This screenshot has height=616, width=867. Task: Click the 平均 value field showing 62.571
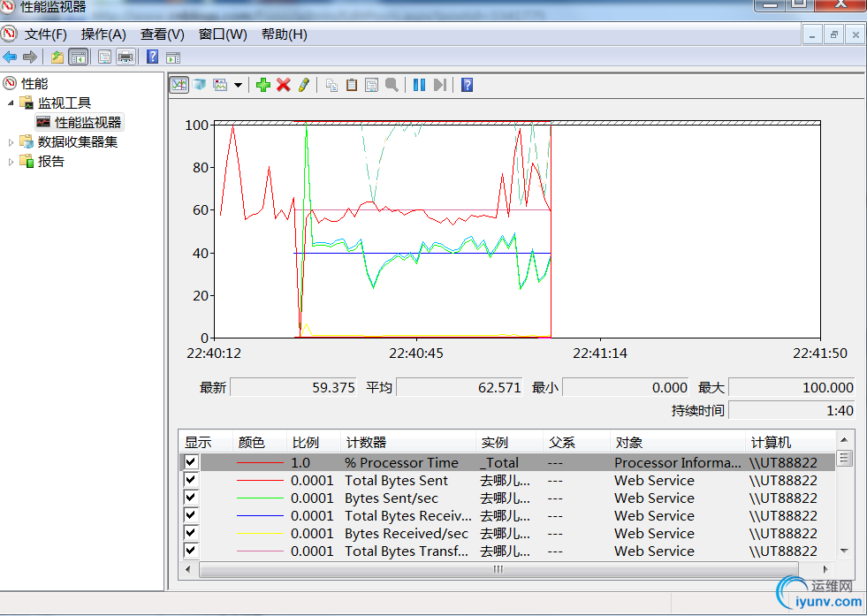460,387
